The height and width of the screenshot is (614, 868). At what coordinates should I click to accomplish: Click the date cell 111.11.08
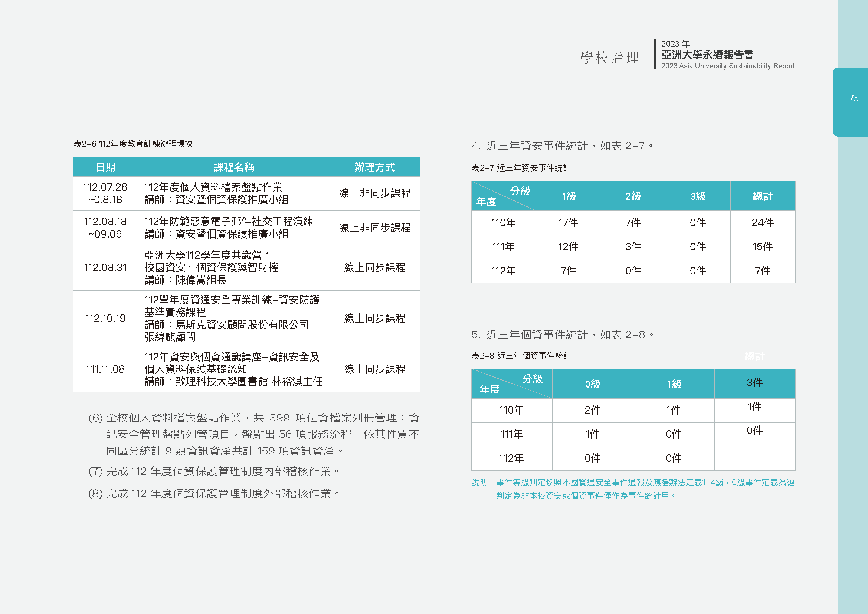[x=105, y=369]
